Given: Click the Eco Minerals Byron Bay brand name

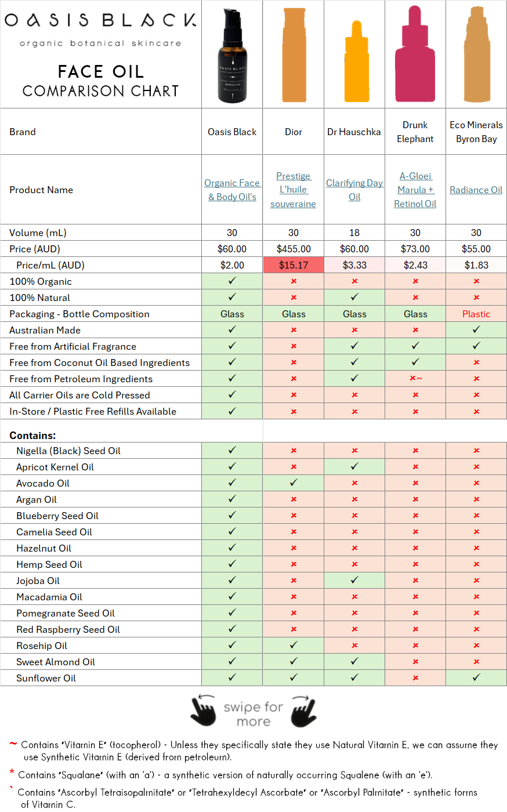Looking at the screenshot, I should point(476,132).
